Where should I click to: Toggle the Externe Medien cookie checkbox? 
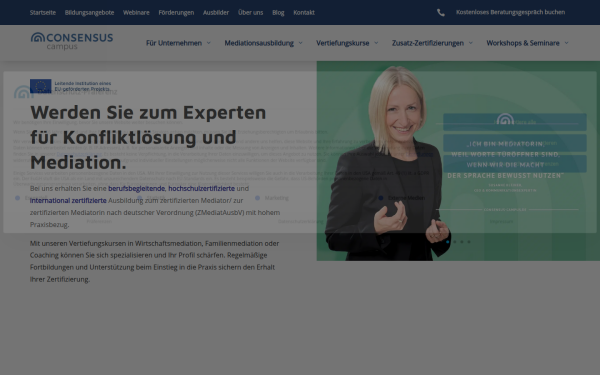(381, 198)
